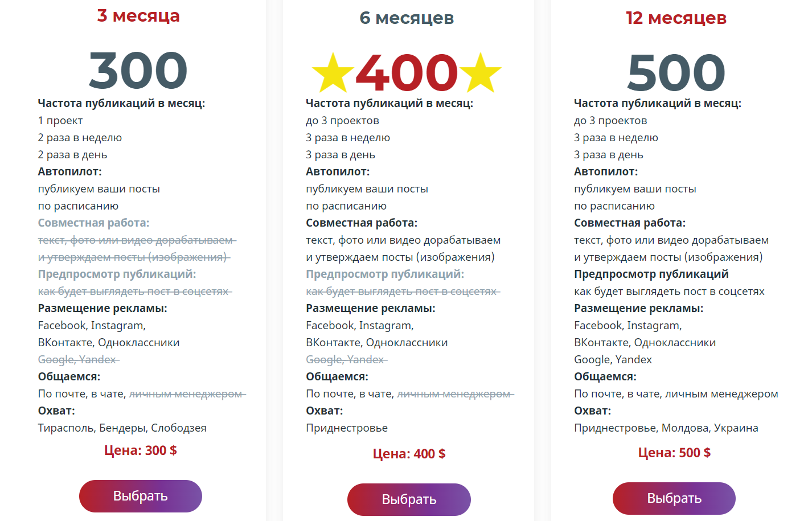Click the large 500 price number
This screenshot has width=812, height=521.
coord(676,73)
